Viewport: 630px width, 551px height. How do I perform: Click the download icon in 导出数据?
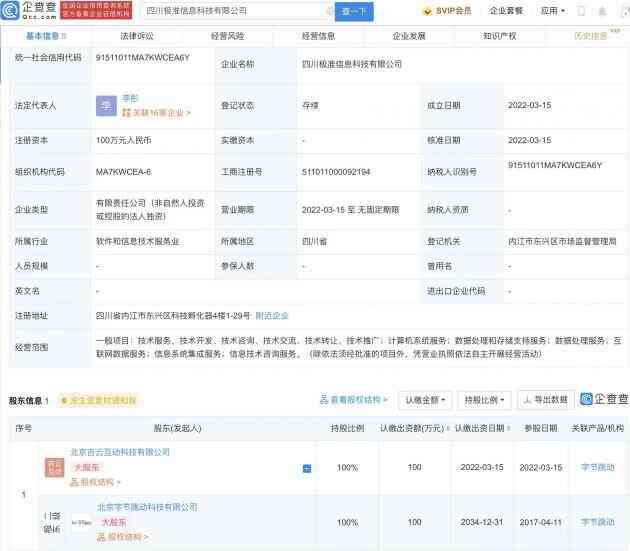point(528,400)
